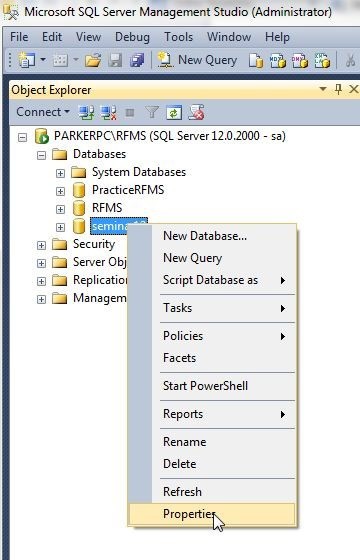Choose New Database... from context menu
Screen dimensions: 360x560
coord(212,236)
